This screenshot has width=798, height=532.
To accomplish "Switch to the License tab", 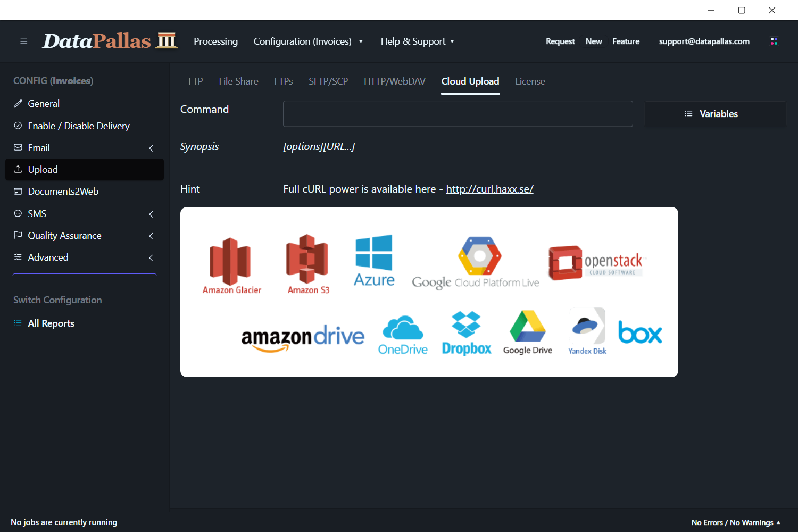I will pyautogui.click(x=530, y=81).
